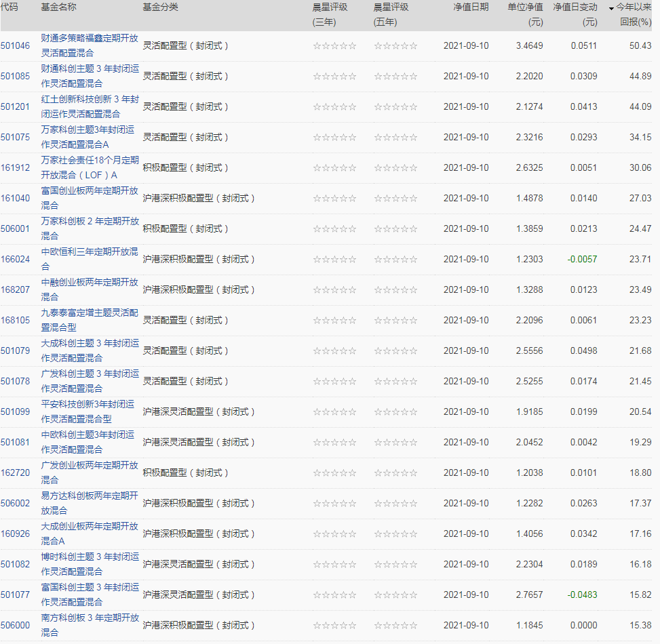Sort by 今年以来回报(%) column header
This screenshot has height=644, width=660.
pos(633,15)
